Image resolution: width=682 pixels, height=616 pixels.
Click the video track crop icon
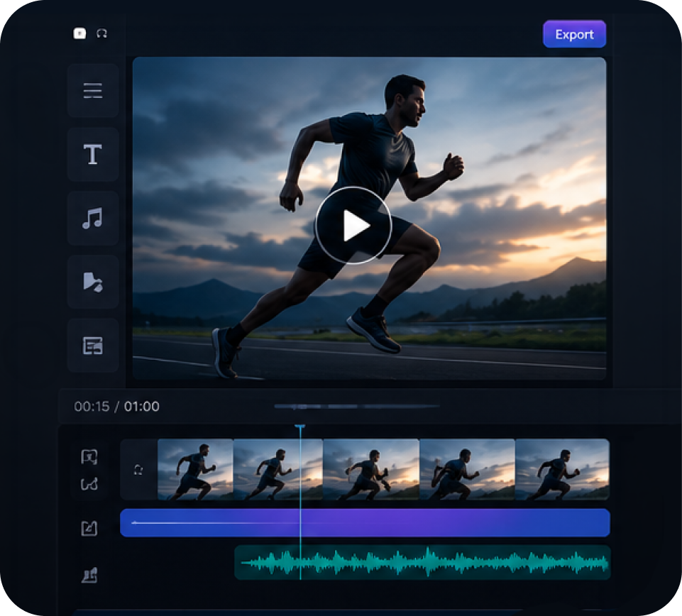89,457
